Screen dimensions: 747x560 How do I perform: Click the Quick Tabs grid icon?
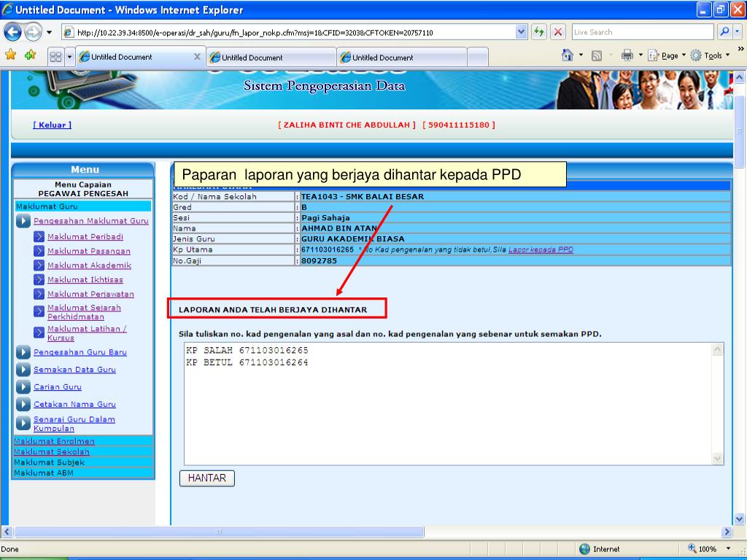click(x=55, y=57)
